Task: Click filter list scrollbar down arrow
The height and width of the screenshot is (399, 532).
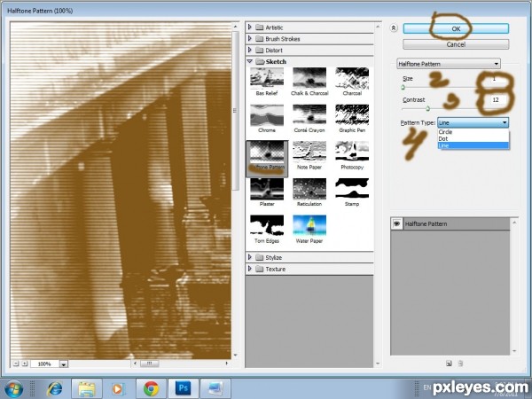Action: pos(378,364)
